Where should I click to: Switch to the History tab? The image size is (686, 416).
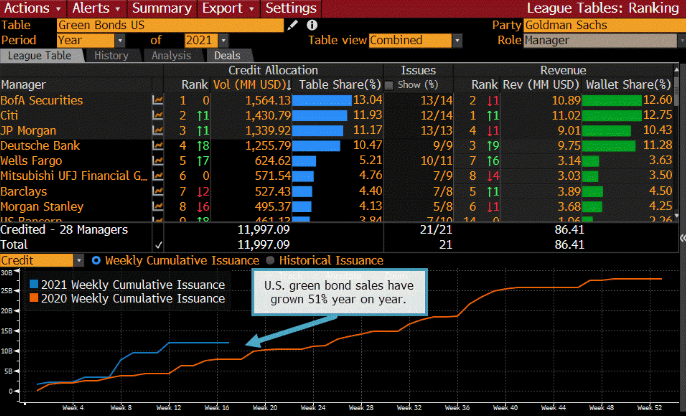110,55
